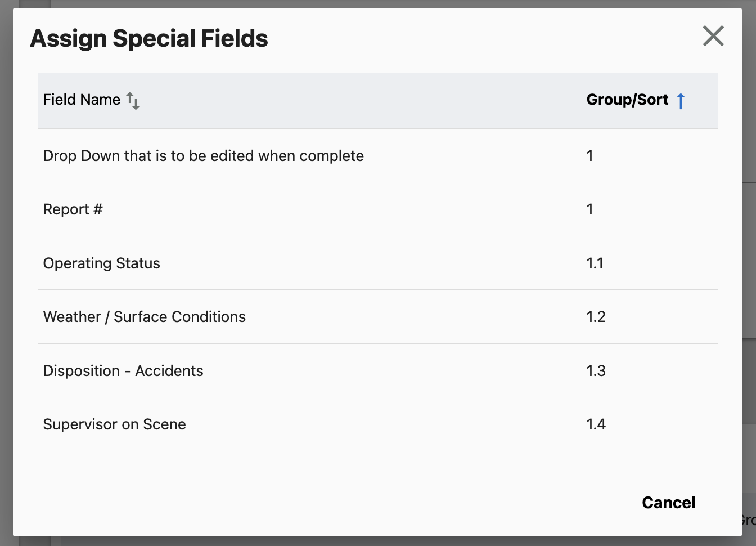Sort by the Group/Sort column header
The width and height of the screenshot is (756, 546).
pyautogui.click(x=627, y=100)
